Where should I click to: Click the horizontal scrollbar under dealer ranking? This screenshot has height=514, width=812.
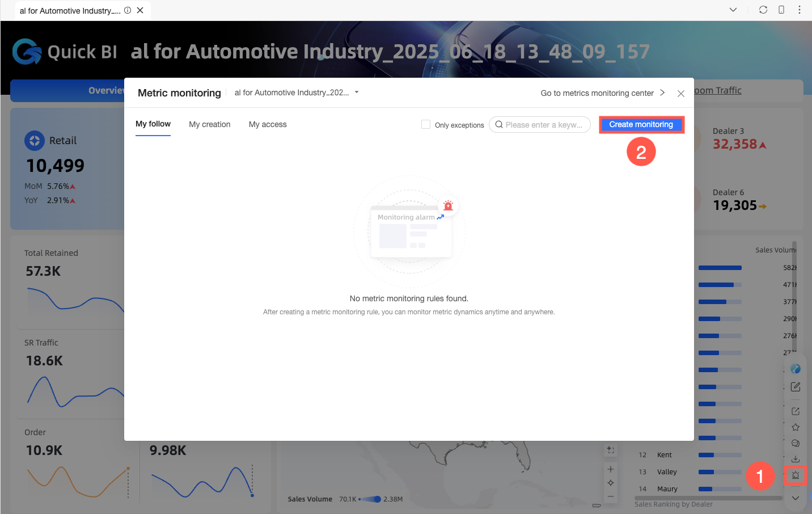pos(708,498)
